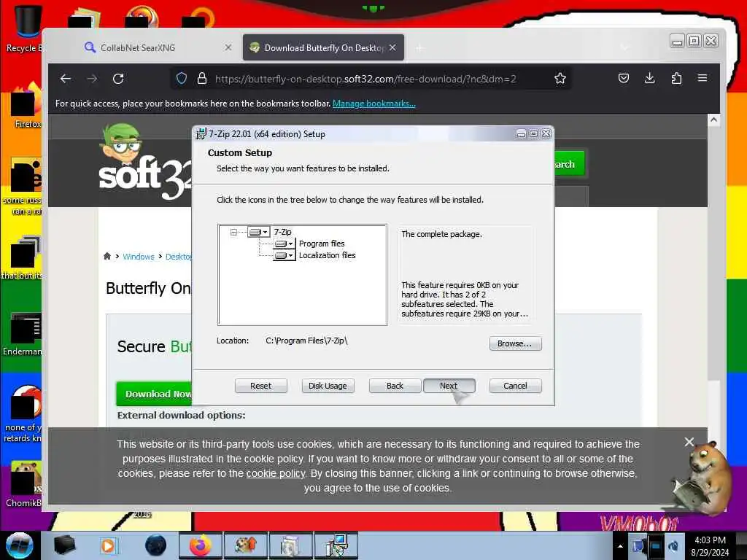747x560 pixels.
Task: Switch to Download Butterfly On Desktop tab
Action: coord(323,47)
